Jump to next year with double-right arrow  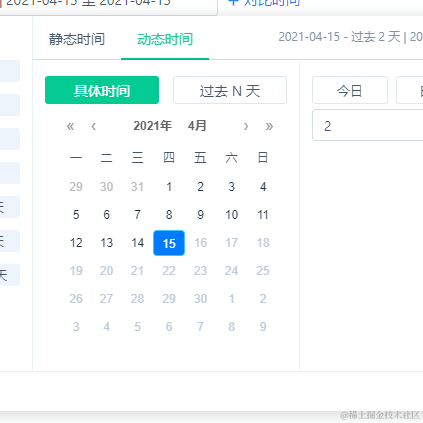(269, 126)
